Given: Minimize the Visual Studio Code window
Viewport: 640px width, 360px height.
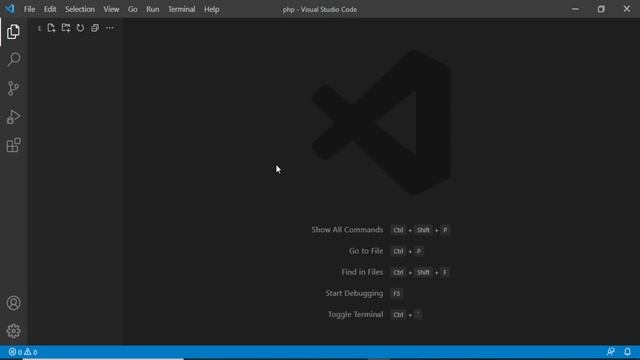Looking at the screenshot, I should point(575,9).
